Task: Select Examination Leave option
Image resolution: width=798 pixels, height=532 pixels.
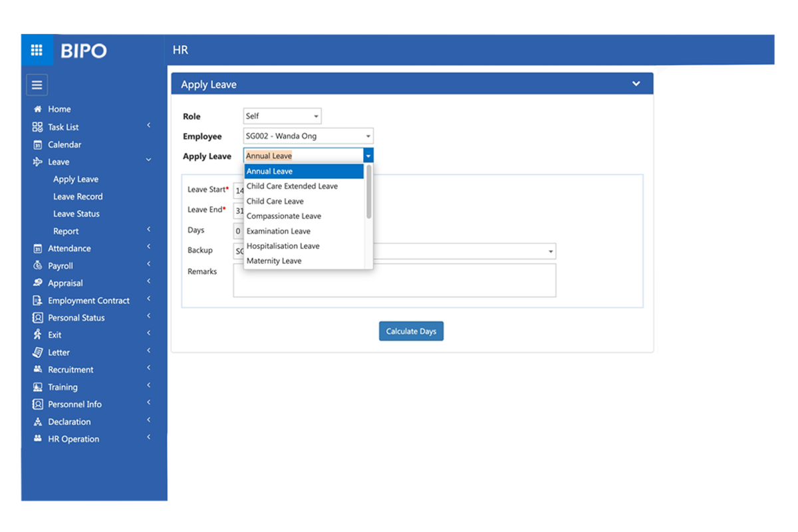Action: pos(304,231)
